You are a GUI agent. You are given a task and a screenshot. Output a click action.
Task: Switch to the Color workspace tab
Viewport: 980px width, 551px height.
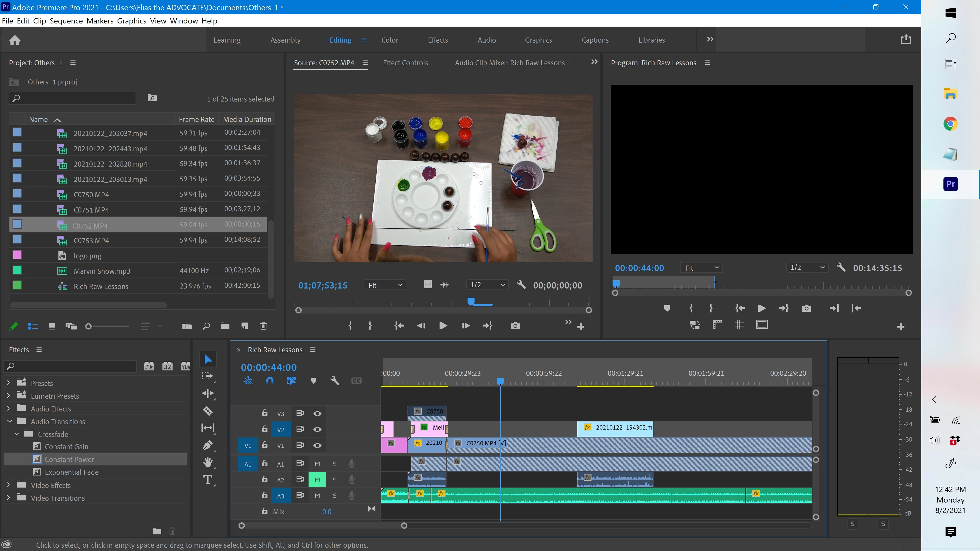[389, 40]
